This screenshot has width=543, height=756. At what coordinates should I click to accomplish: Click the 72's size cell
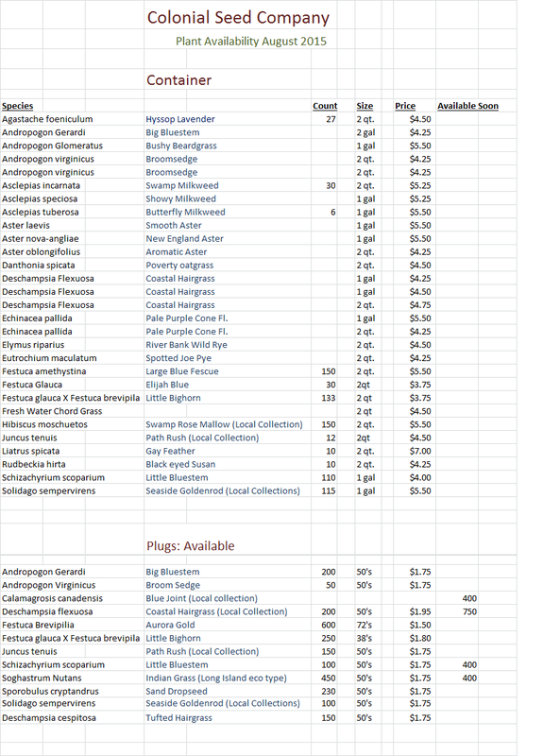[365, 625]
